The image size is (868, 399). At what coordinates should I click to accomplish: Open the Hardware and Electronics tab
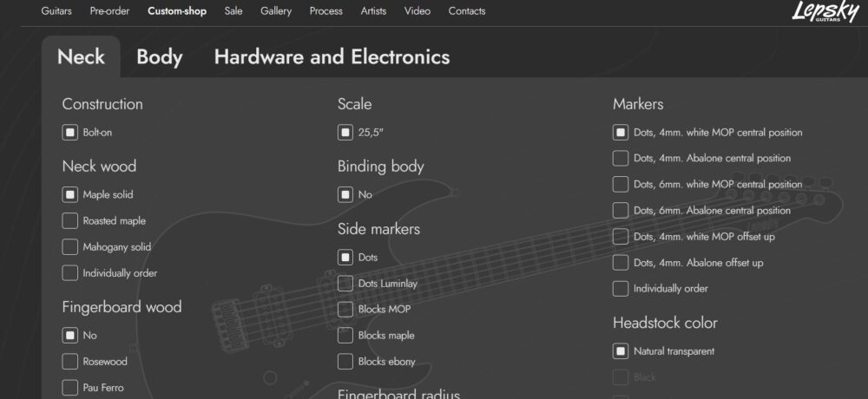click(332, 57)
